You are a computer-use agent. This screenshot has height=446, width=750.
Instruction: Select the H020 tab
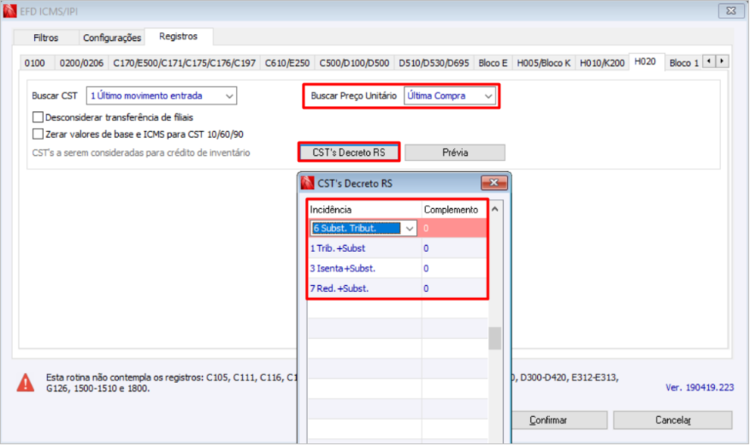(645, 62)
